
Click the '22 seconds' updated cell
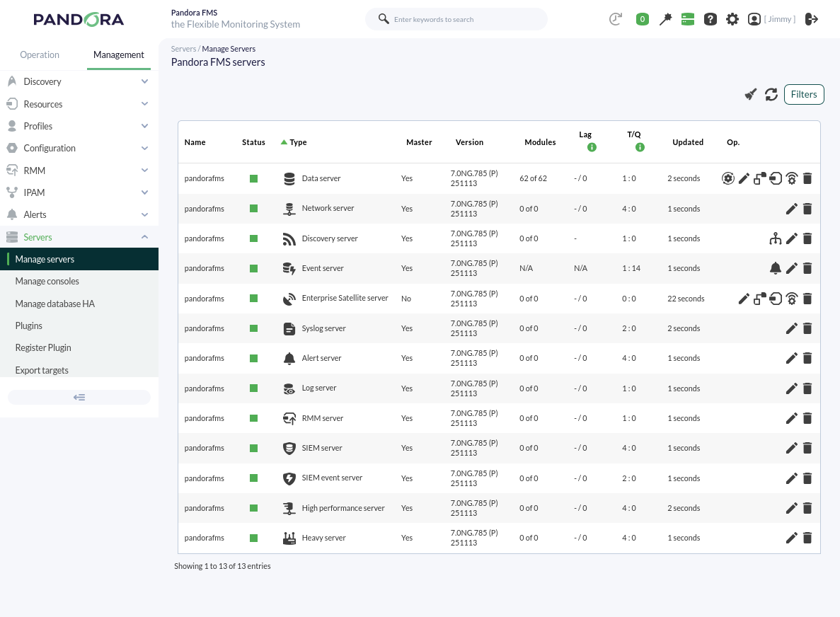(x=686, y=299)
